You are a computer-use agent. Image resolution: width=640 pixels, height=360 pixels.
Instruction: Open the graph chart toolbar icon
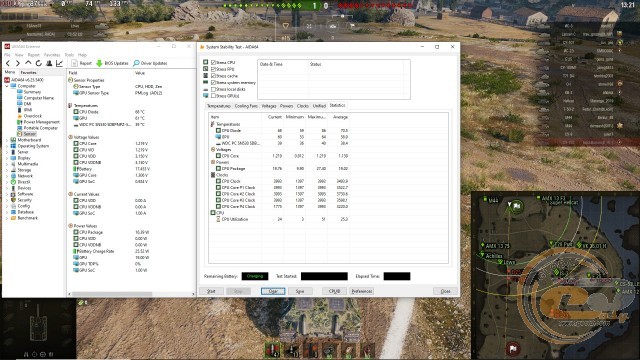[60, 63]
